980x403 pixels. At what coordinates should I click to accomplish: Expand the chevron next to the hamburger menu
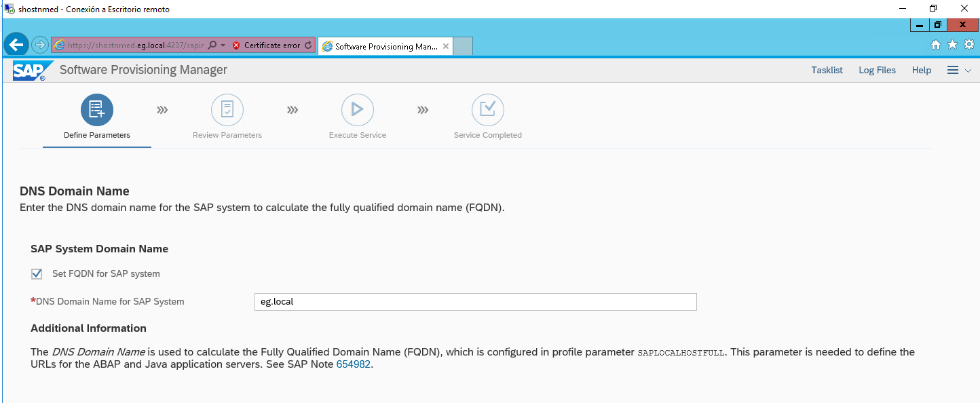(x=968, y=71)
